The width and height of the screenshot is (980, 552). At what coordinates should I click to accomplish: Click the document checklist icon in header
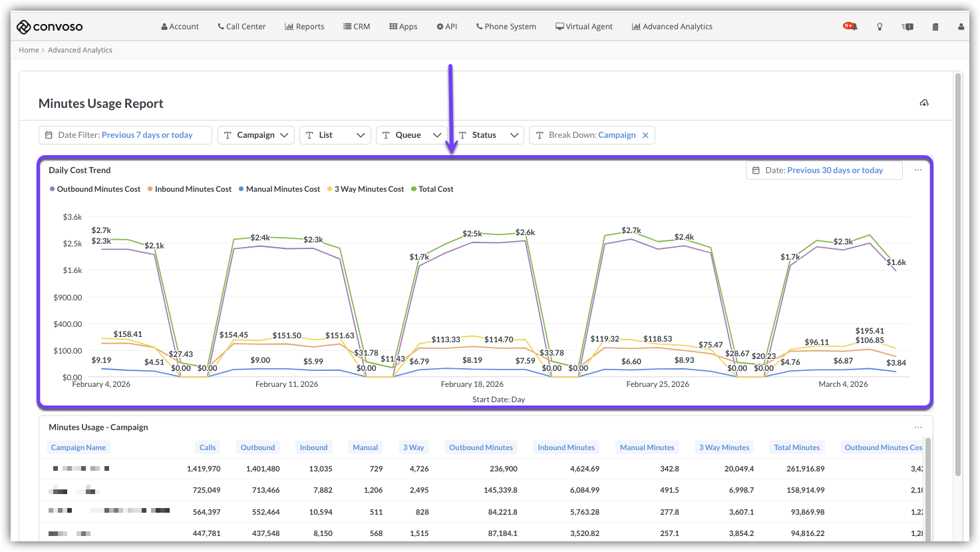coord(935,27)
